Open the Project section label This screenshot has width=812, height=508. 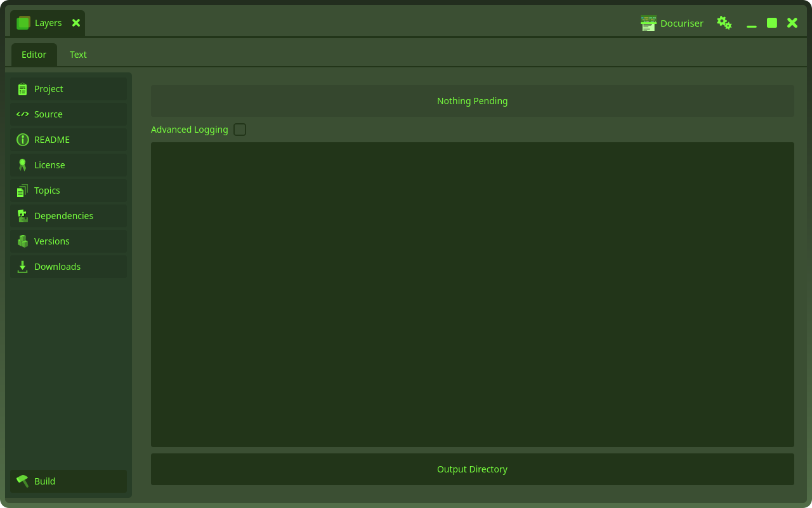pos(49,89)
